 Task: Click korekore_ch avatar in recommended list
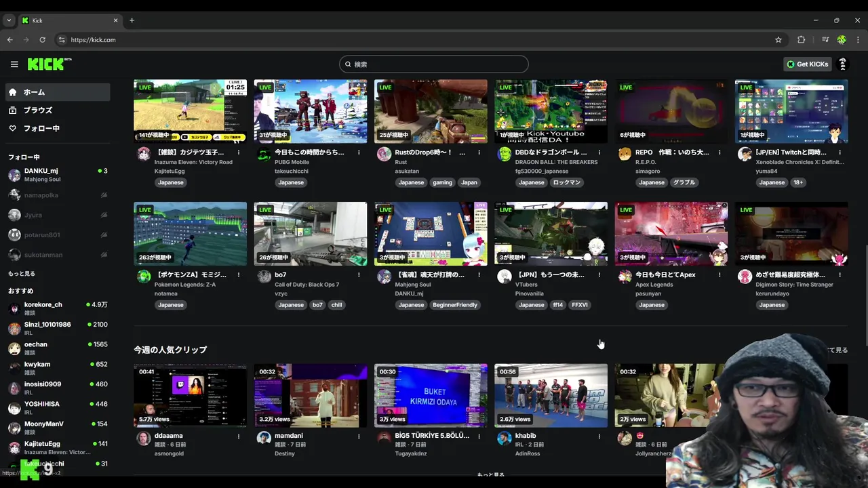coord(14,308)
